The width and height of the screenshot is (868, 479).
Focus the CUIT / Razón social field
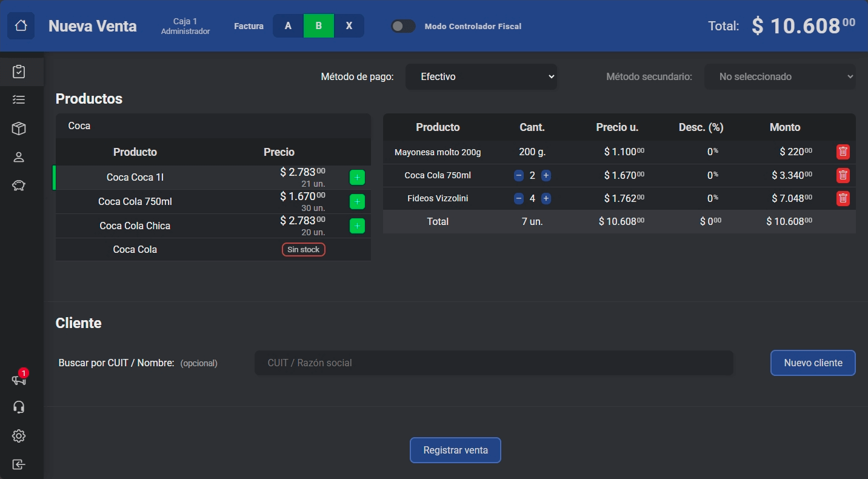click(493, 363)
